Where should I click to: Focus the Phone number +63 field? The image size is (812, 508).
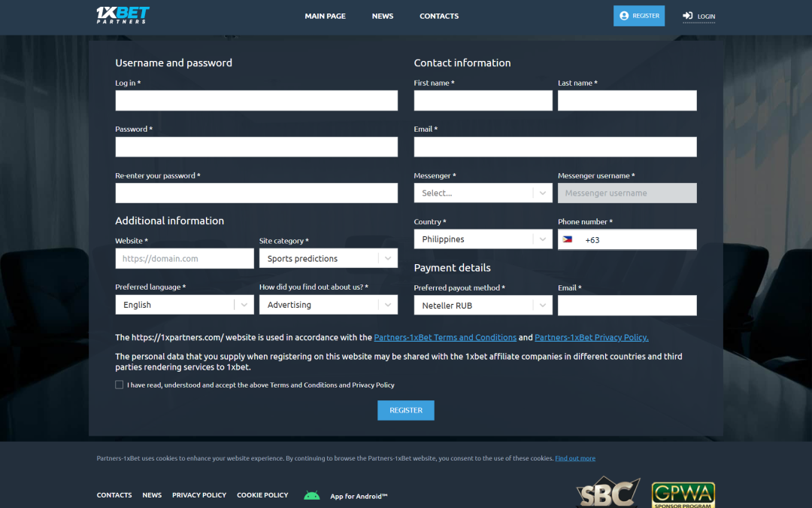coord(627,239)
